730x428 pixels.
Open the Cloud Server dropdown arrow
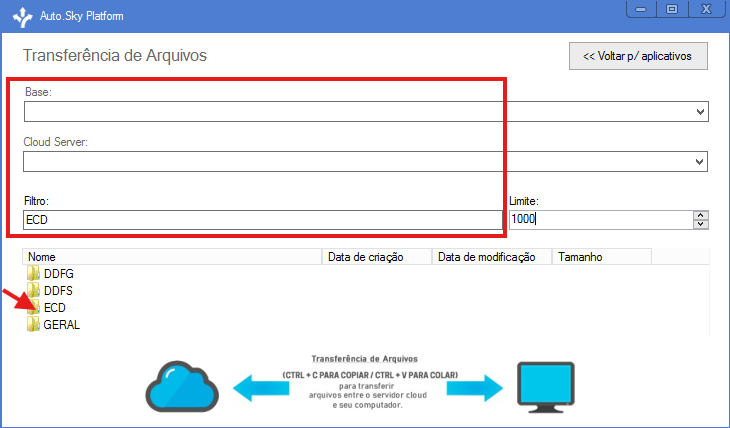(x=699, y=162)
